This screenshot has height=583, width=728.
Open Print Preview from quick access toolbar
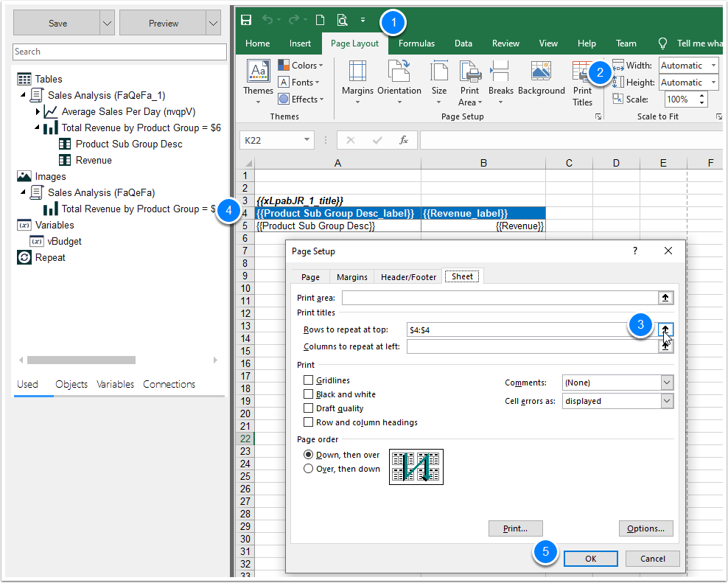[x=344, y=21]
